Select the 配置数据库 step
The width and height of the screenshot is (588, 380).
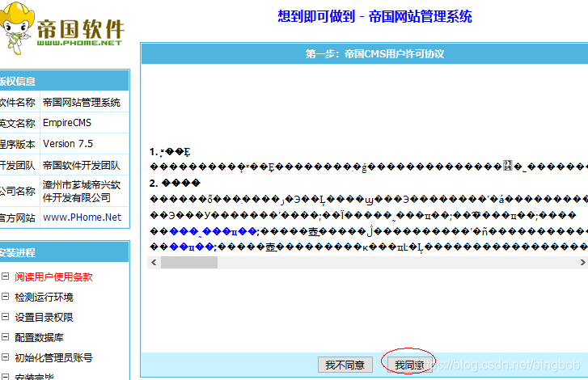pyautogui.click(x=39, y=338)
